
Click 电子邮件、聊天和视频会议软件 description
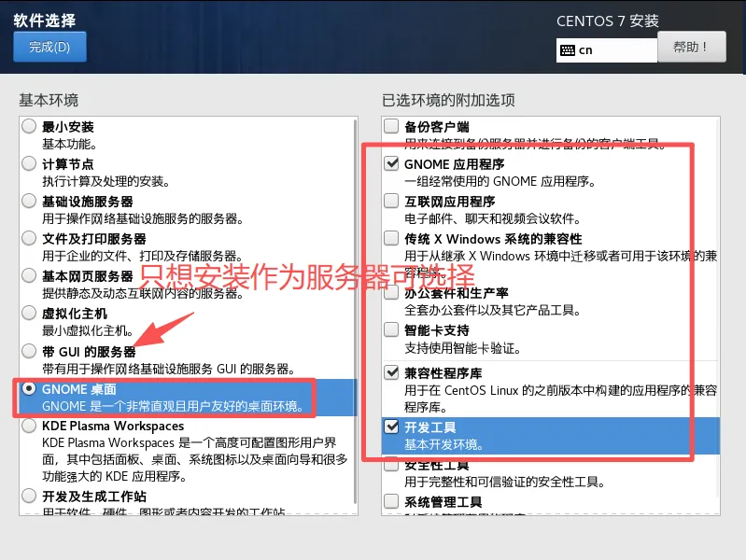pyautogui.click(x=493, y=218)
